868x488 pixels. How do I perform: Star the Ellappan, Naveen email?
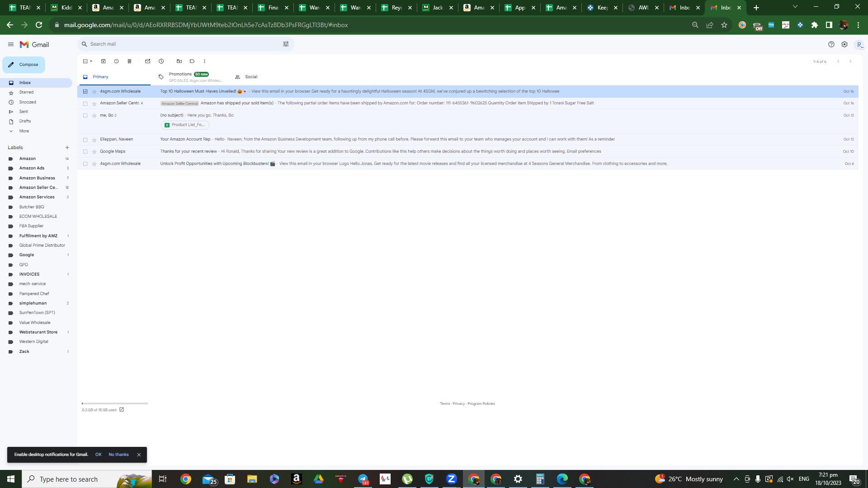pos(94,140)
